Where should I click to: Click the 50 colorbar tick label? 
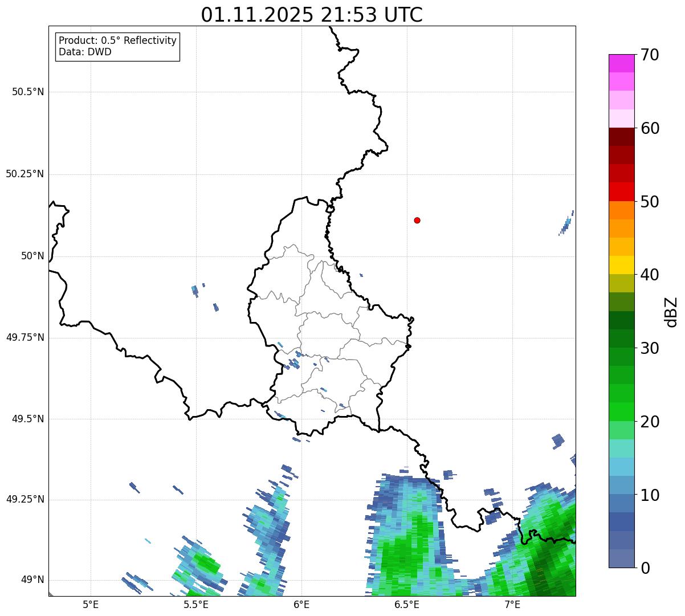[x=650, y=202]
